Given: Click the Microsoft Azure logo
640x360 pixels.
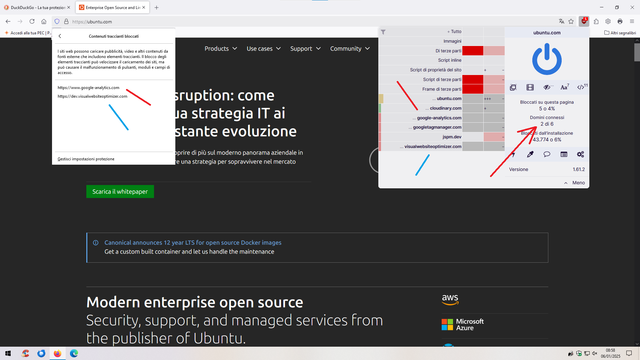Looking at the screenshot, I should point(463,324).
